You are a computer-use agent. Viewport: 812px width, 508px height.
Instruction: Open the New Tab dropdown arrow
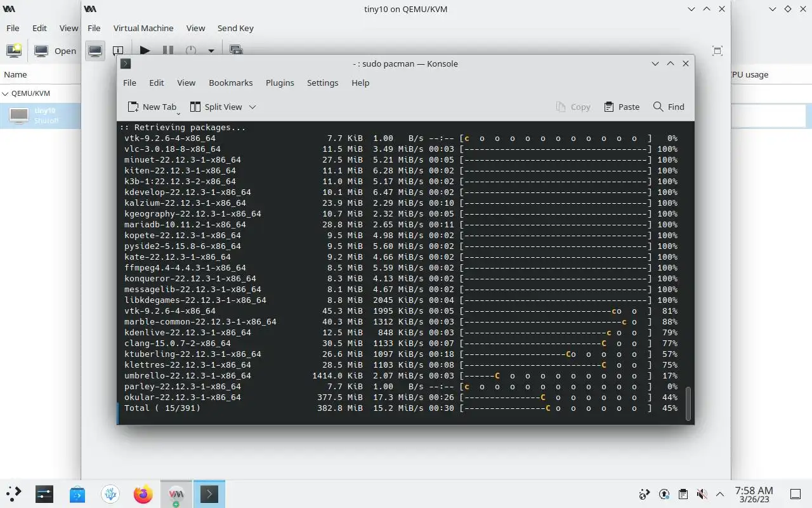tap(178, 114)
